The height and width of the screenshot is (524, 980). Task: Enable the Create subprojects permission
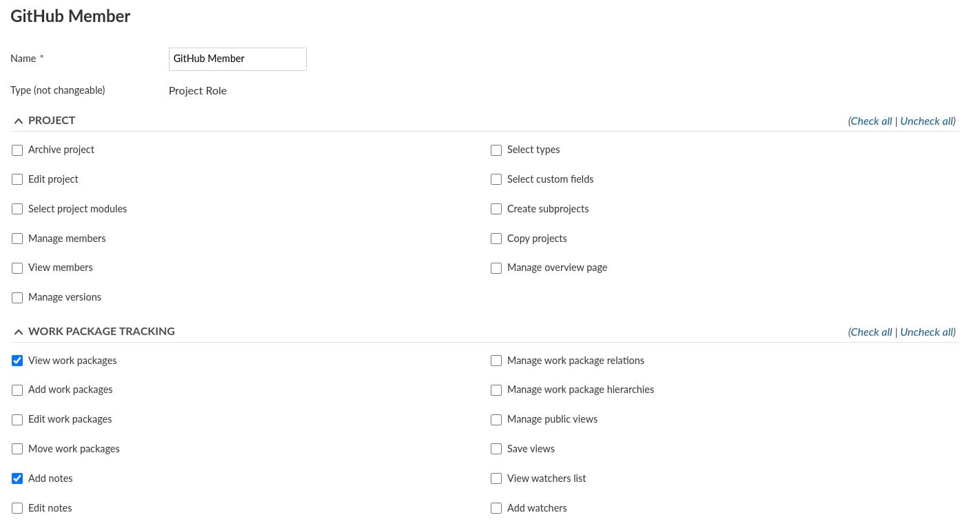pyautogui.click(x=496, y=209)
